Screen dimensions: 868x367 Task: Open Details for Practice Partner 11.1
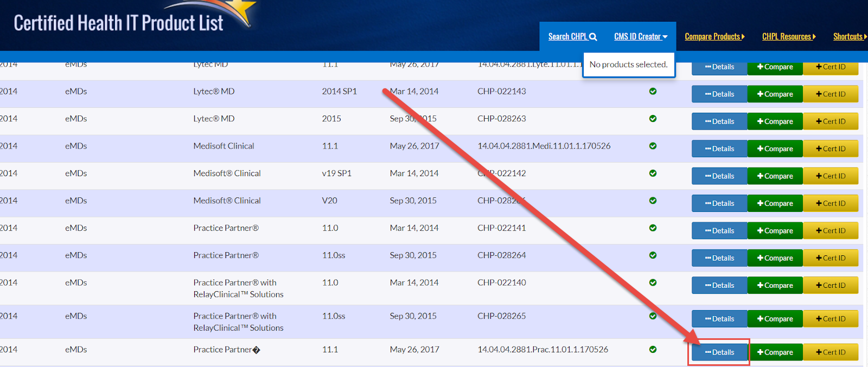coord(719,352)
